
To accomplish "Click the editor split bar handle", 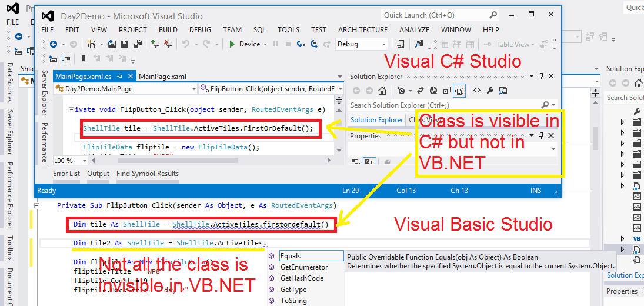I will coord(339,100).
